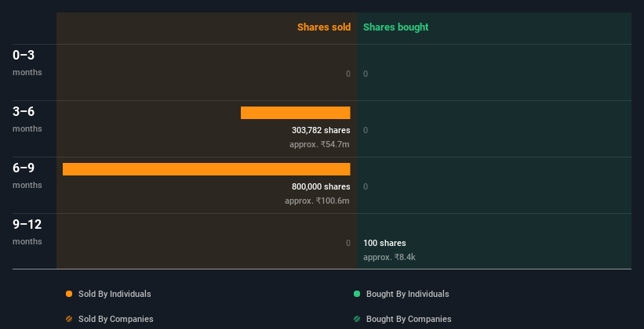Select the approx. ₹54.7m amount
644x329 pixels.
319,144
